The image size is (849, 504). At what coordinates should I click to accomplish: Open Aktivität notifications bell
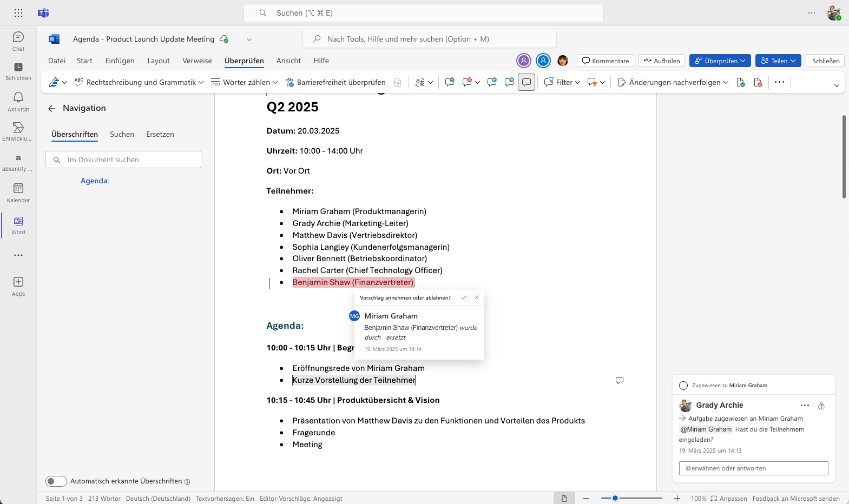pos(18,102)
